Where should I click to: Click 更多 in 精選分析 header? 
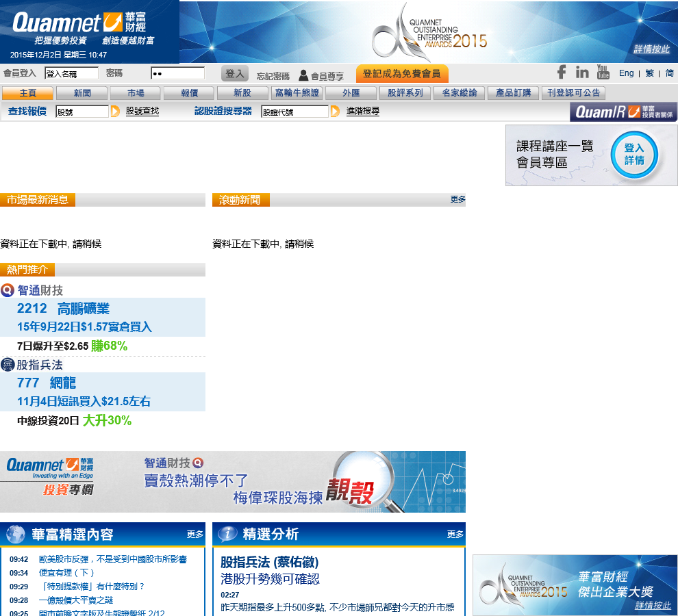455,535
